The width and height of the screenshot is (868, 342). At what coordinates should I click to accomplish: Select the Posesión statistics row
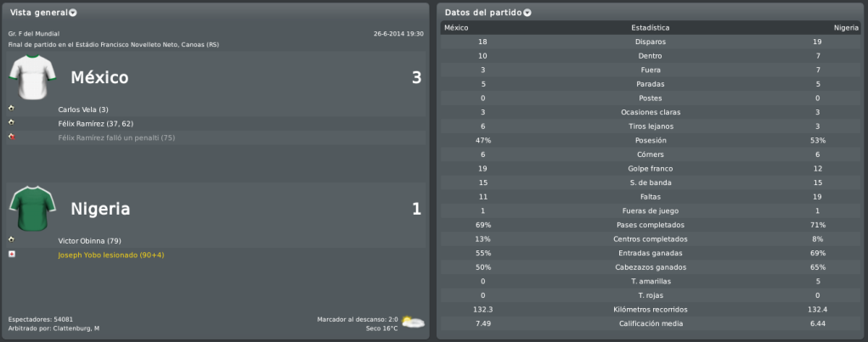pyautogui.click(x=651, y=141)
